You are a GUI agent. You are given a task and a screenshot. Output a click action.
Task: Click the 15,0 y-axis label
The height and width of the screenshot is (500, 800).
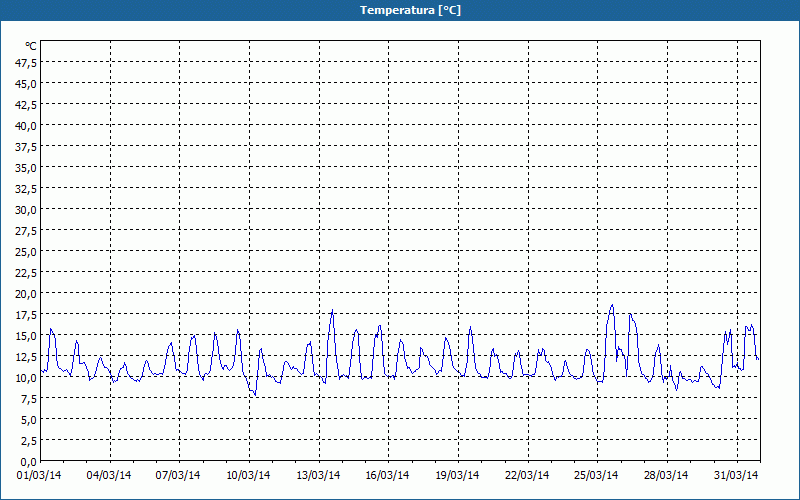pyautogui.click(x=27, y=336)
